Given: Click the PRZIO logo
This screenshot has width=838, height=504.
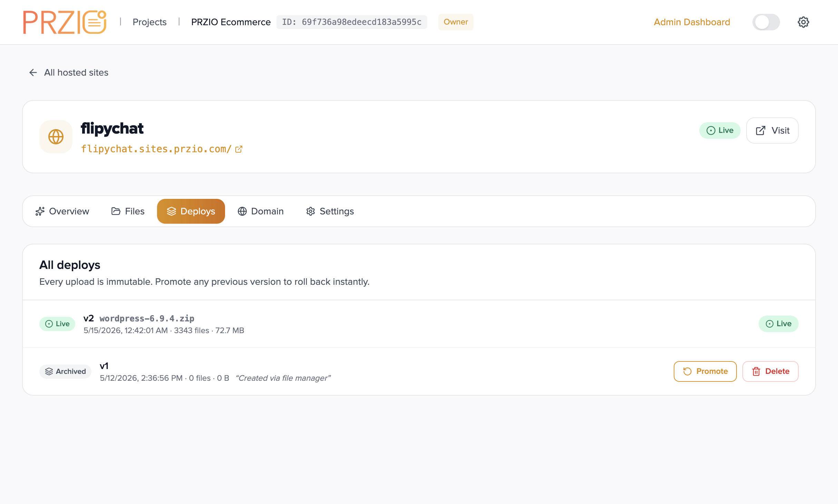Looking at the screenshot, I should pos(65,22).
